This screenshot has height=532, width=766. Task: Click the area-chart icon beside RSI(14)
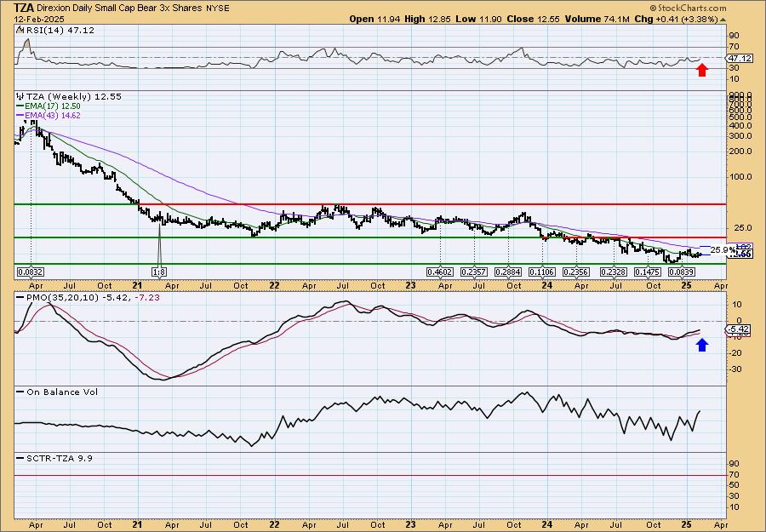(x=20, y=30)
